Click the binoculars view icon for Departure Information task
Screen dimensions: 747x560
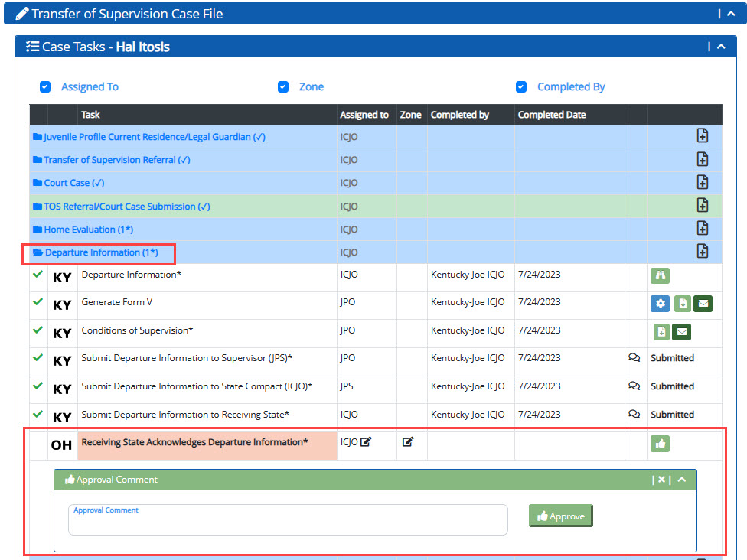[x=660, y=275]
